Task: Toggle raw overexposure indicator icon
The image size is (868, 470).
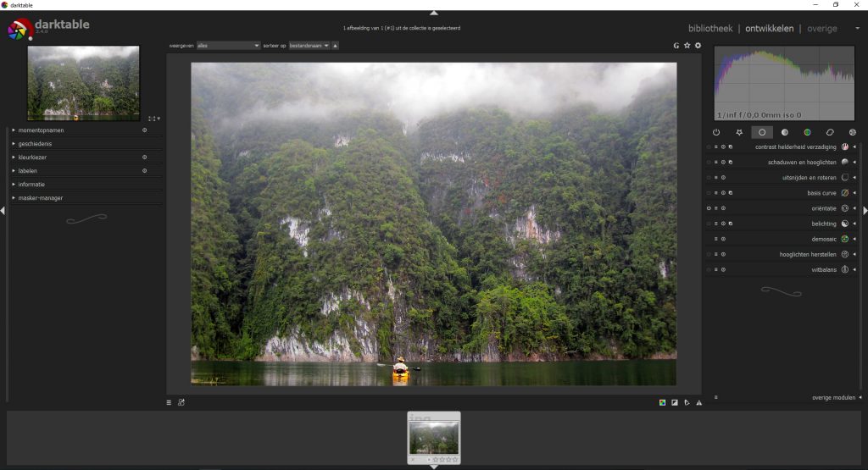Action: (662, 402)
